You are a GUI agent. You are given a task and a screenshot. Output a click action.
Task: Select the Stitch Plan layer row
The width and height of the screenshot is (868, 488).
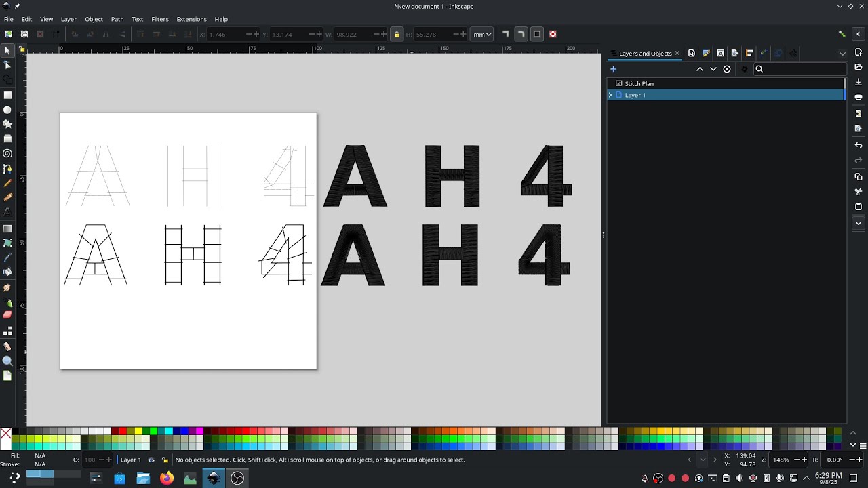(x=726, y=83)
